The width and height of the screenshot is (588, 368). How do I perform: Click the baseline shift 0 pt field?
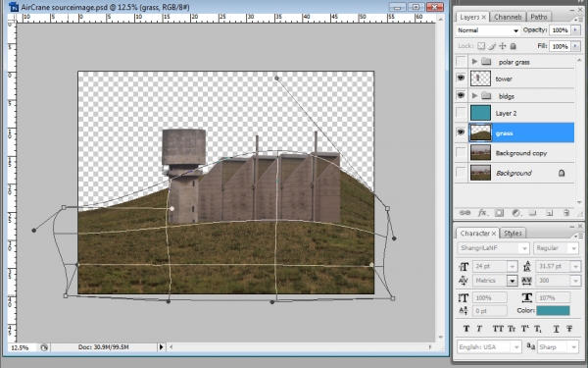point(490,311)
